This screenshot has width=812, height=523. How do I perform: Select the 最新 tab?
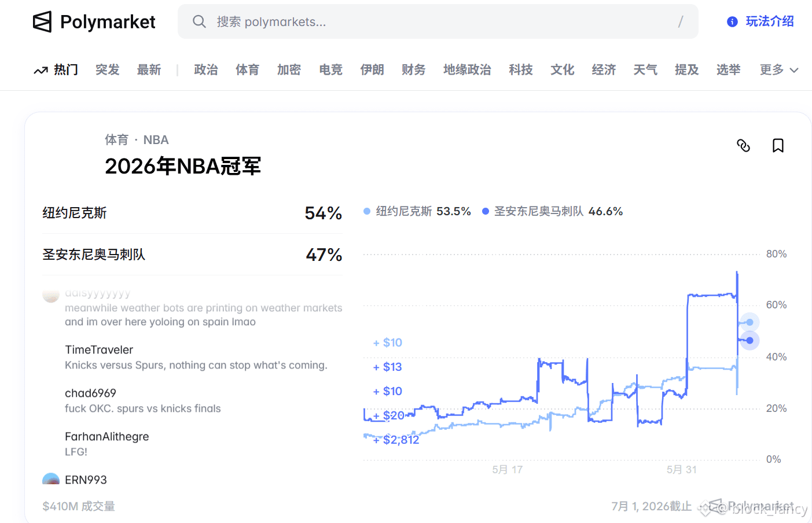[x=149, y=70]
